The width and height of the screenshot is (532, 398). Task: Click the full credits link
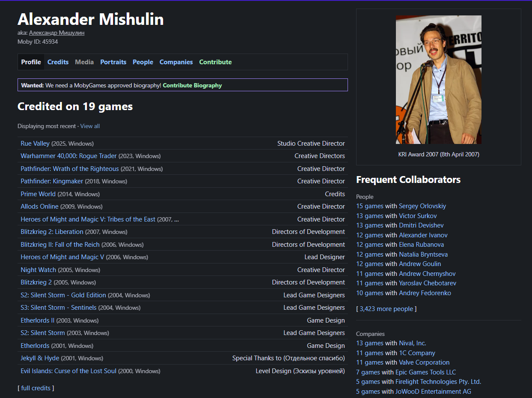click(36, 388)
